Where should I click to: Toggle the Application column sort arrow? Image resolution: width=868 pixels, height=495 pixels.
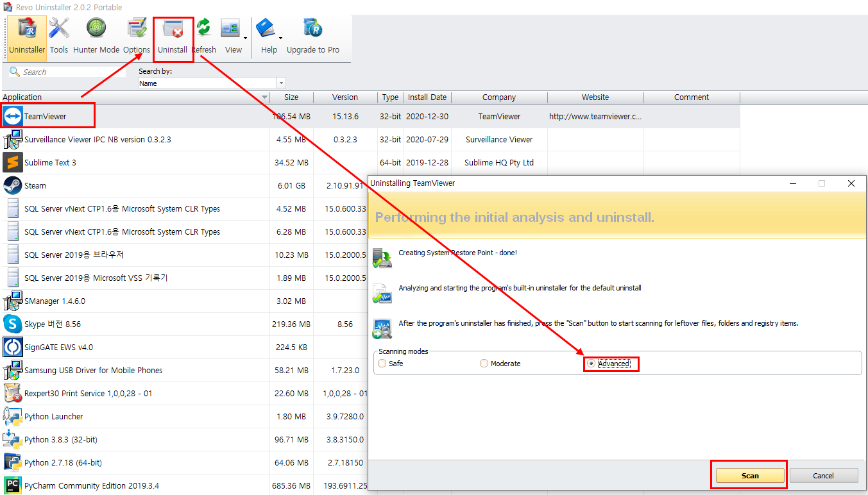pyautogui.click(x=265, y=97)
